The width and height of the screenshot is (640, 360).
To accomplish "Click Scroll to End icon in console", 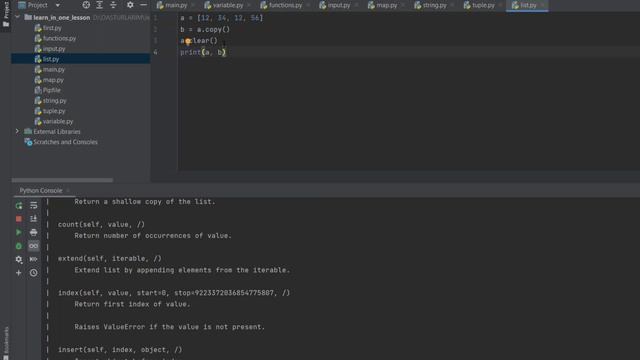I will tap(33, 219).
